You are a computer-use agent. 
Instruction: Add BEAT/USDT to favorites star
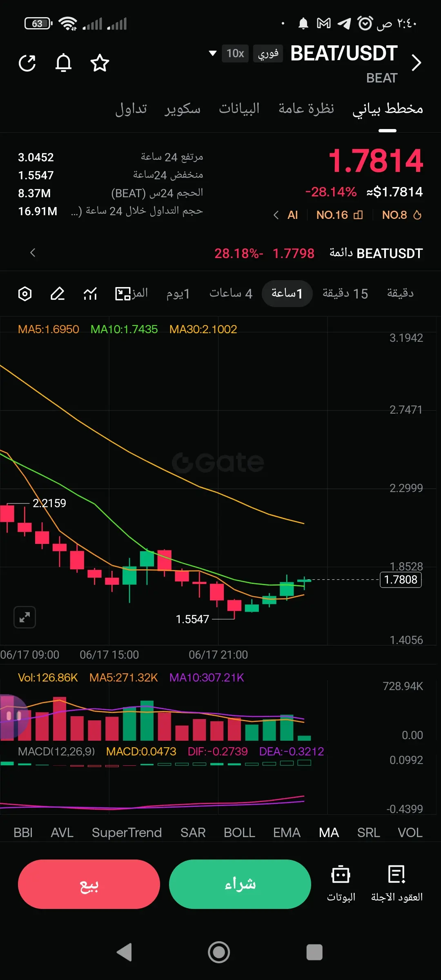100,63
